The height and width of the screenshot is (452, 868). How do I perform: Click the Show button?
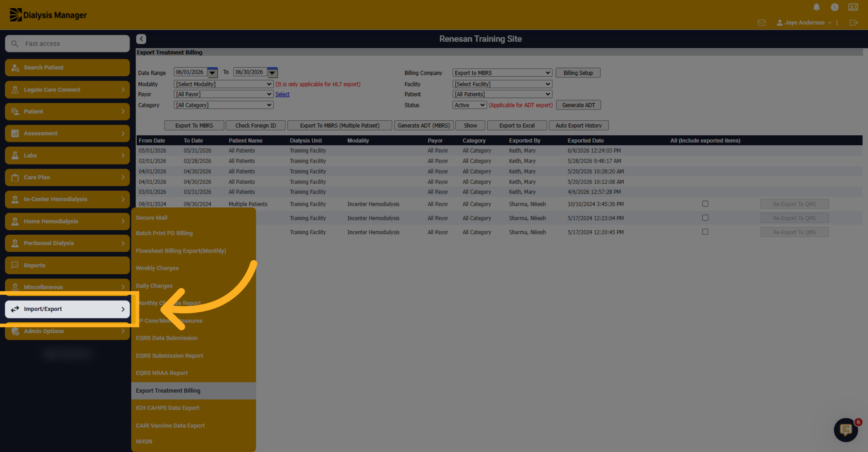(x=470, y=125)
